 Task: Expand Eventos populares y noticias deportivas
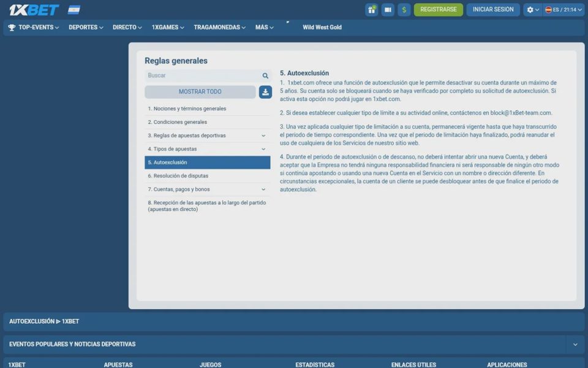pos(575,344)
